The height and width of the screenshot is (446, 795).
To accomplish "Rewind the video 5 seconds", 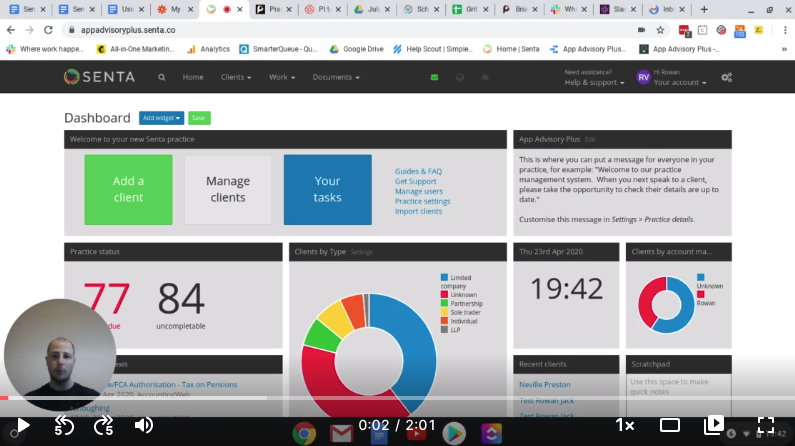I will pos(64,426).
